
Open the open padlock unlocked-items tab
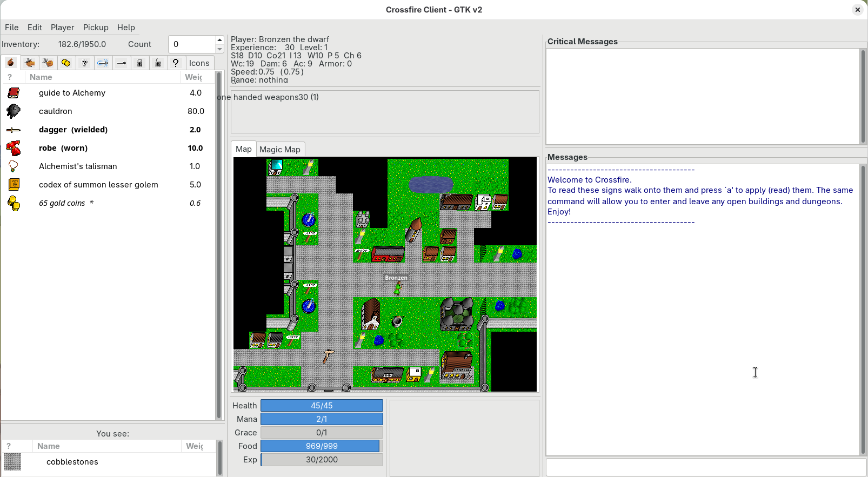tap(158, 63)
